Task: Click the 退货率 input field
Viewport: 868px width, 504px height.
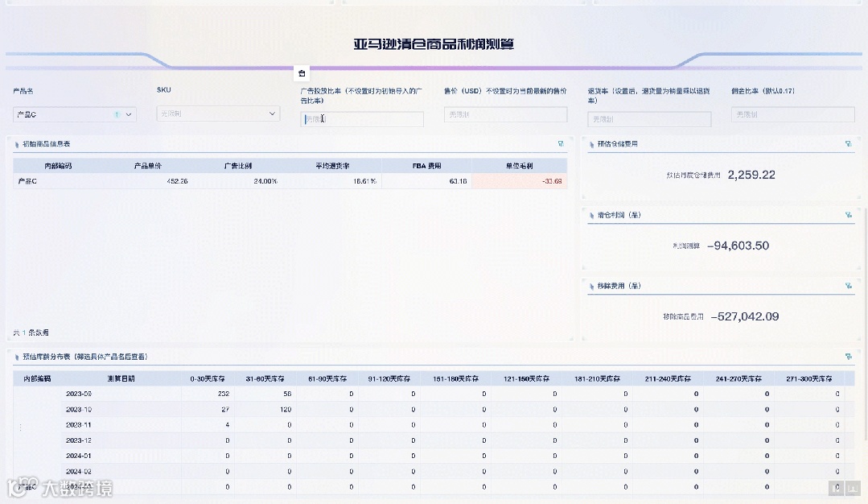Action: pos(648,118)
